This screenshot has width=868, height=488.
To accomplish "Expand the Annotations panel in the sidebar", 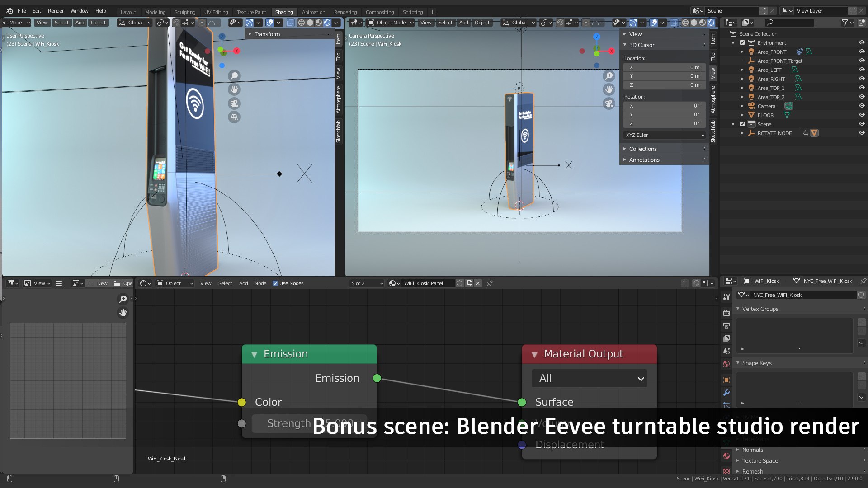I will coord(644,160).
